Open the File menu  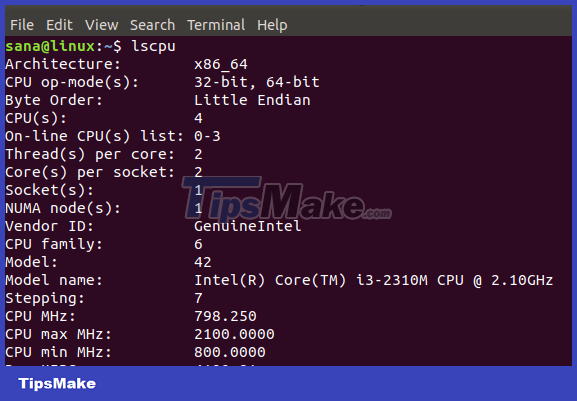tap(22, 25)
